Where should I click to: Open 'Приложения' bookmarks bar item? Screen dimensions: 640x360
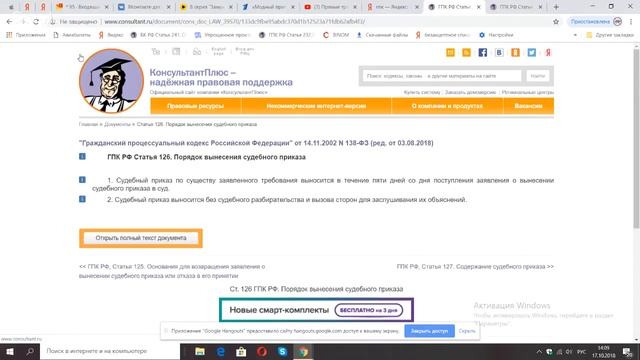(x=26, y=35)
